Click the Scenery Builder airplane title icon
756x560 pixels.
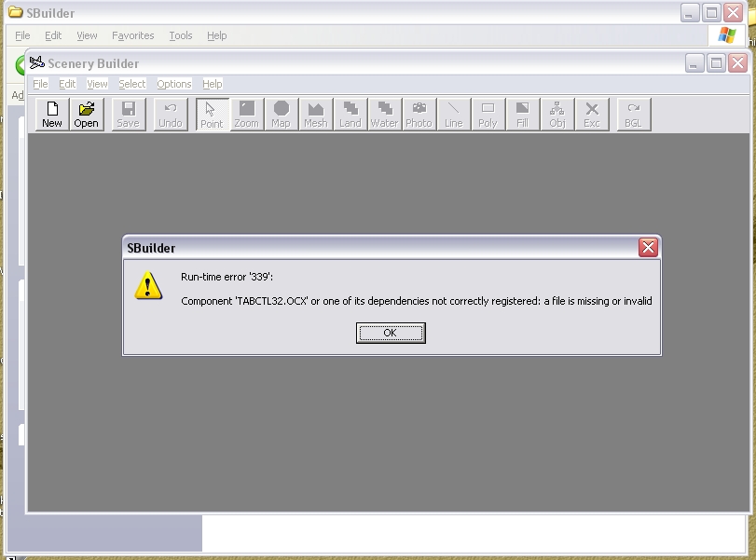click(x=36, y=63)
